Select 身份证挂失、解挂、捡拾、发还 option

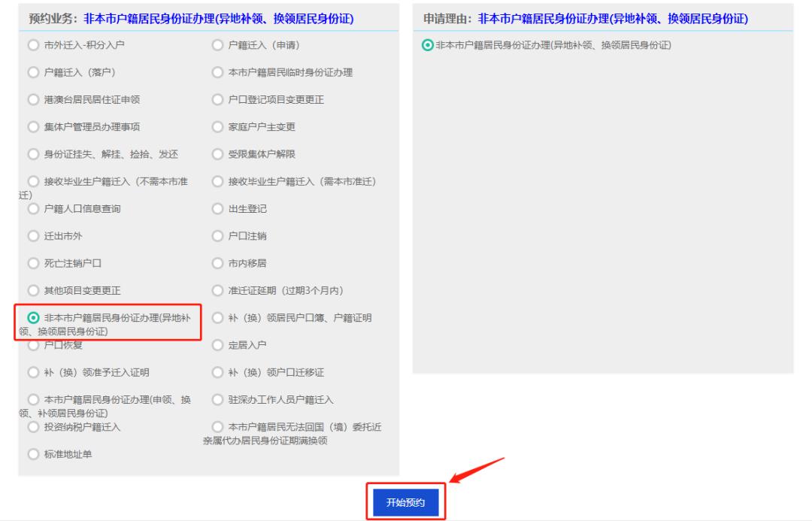pos(32,153)
